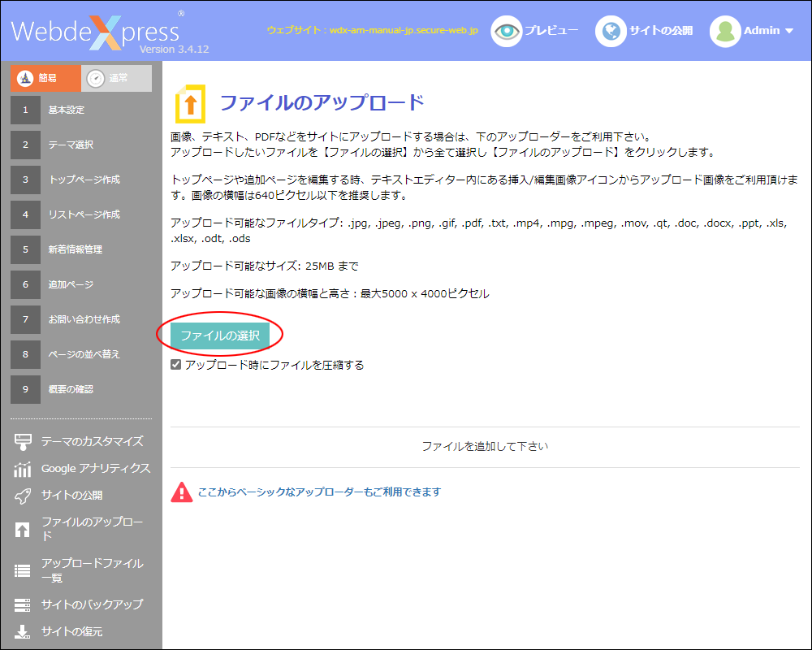Click the upload arrow icon in sidebar
This screenshot has width=812, height=650.
[22, 530]
